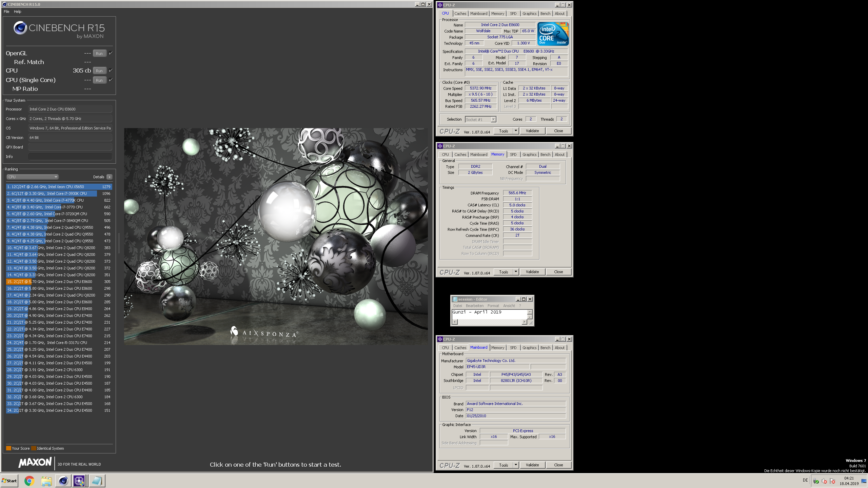Toggle the CPU Single Core checkmark
Image resolution: width=868 pixels, height=488 pixels.
[x=111, y=80]
